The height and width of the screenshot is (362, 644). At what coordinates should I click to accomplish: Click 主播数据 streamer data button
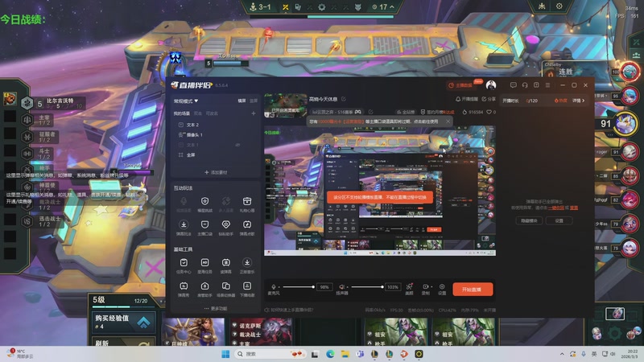coord(460,85)
